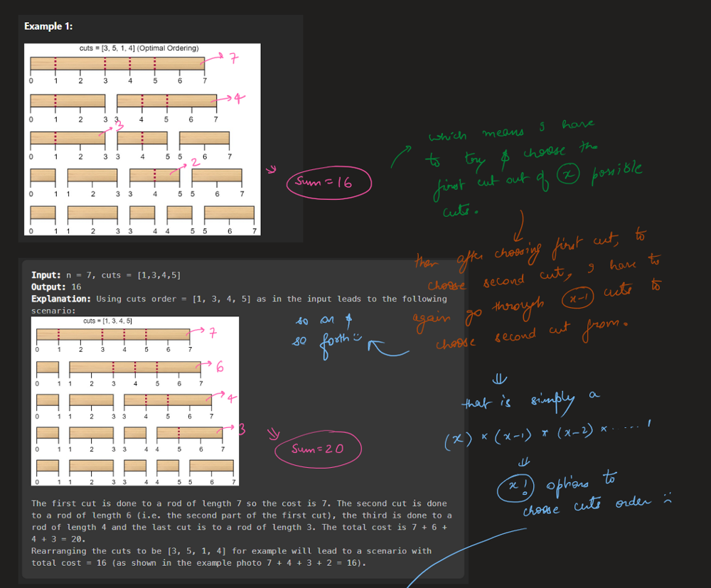Click the pink "7" on the optimal ordering diagram
Image resolution: width=711 pixels, height=588 pixels.
[232, 59]
